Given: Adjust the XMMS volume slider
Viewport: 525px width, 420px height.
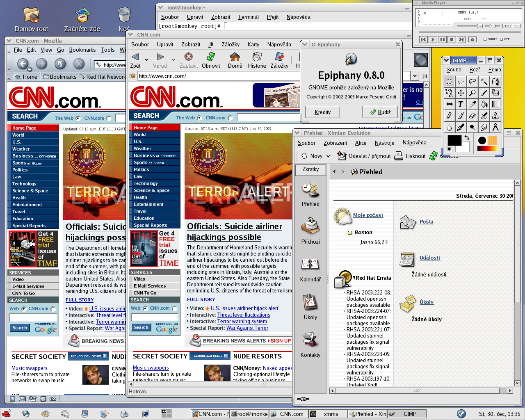Looking at the screenshot, I should [x=470, y=26].
